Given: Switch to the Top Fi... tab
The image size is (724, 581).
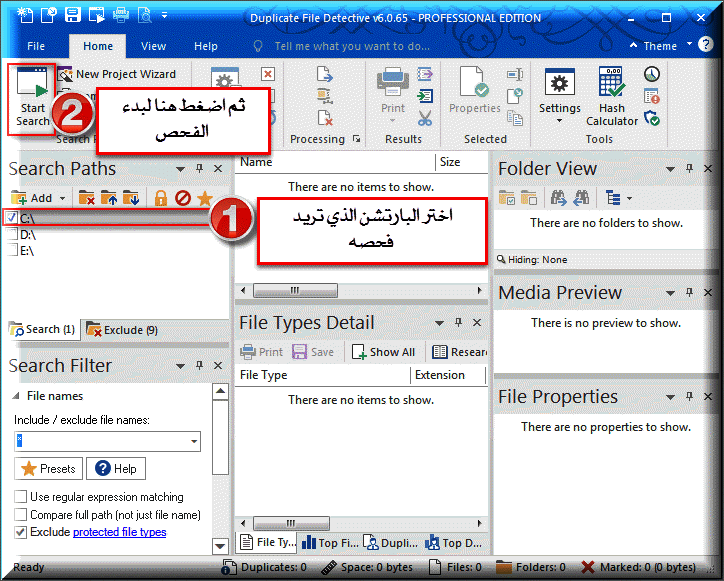Looking at the screenshot, I should pos(330,543).
